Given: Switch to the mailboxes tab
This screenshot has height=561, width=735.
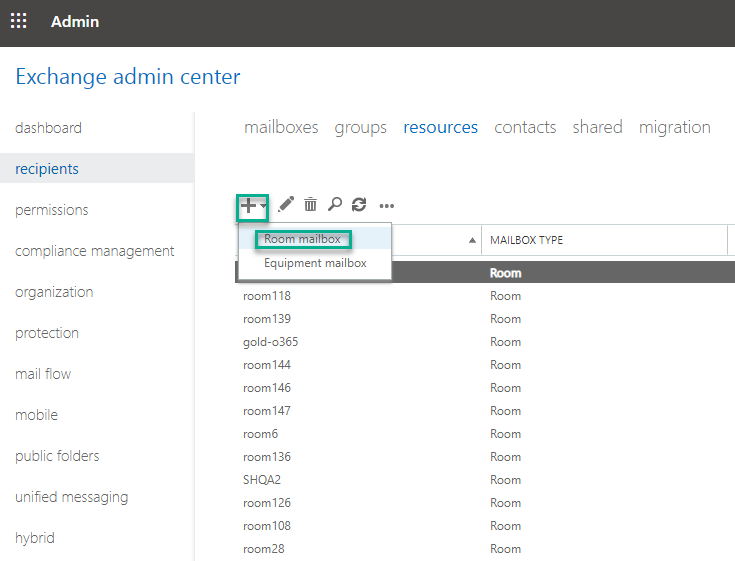Looking at the screenshot, I should pos(281,127).
